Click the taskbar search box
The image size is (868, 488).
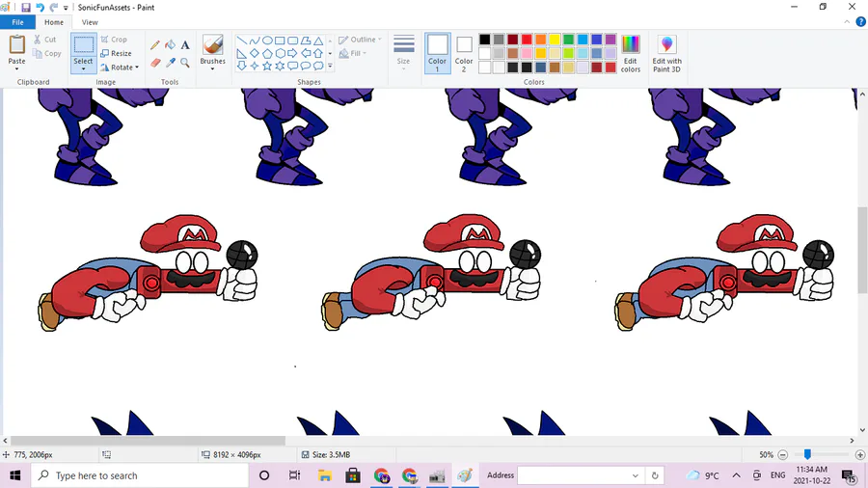140,475
